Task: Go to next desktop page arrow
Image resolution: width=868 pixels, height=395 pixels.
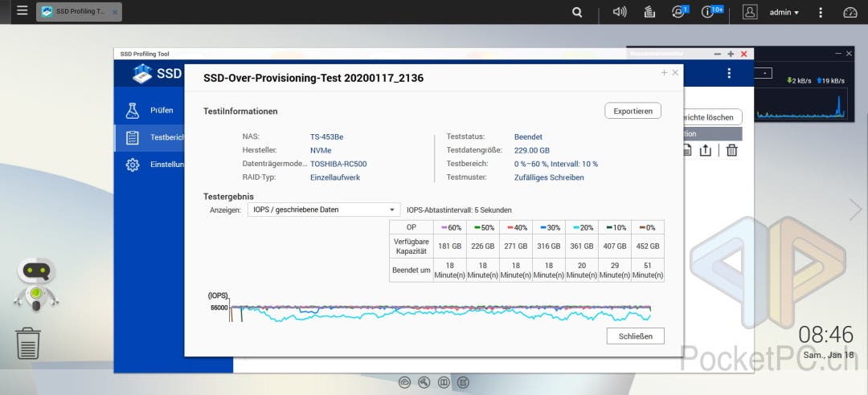Action: click(x=856, y=210)
